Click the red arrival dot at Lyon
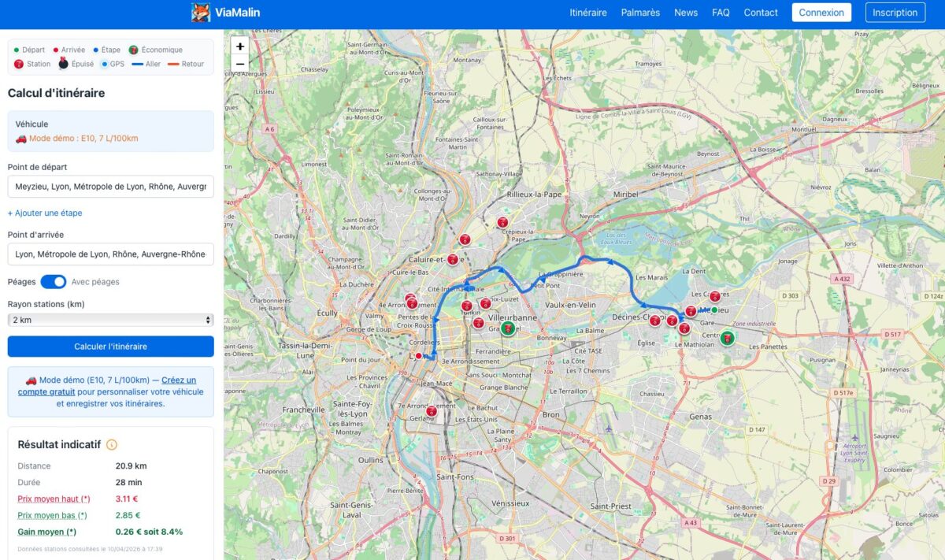The height and width of the screenshot is (560, 945). point(420,356)
